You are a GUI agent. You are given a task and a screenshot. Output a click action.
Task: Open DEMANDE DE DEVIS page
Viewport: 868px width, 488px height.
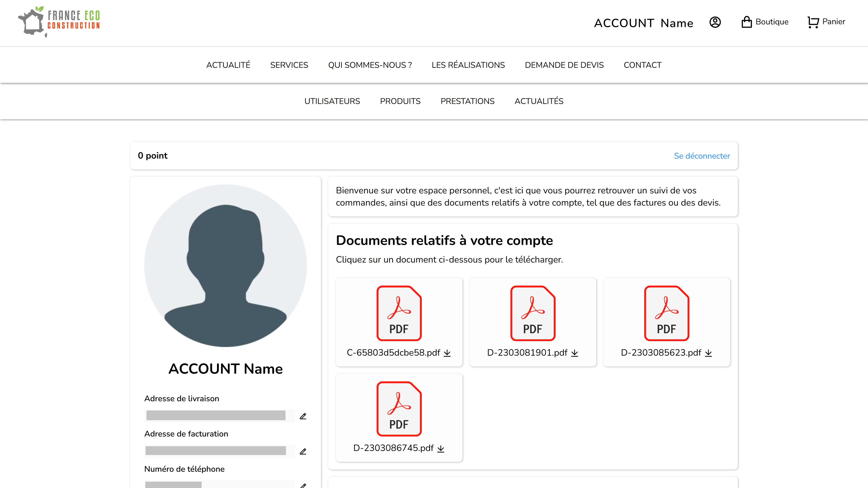[564, 65]
